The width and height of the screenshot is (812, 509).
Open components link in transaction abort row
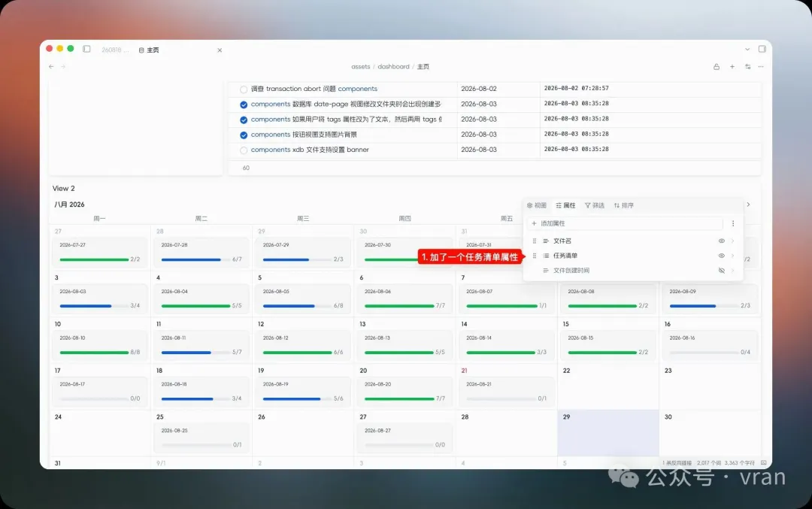[357, 89]
